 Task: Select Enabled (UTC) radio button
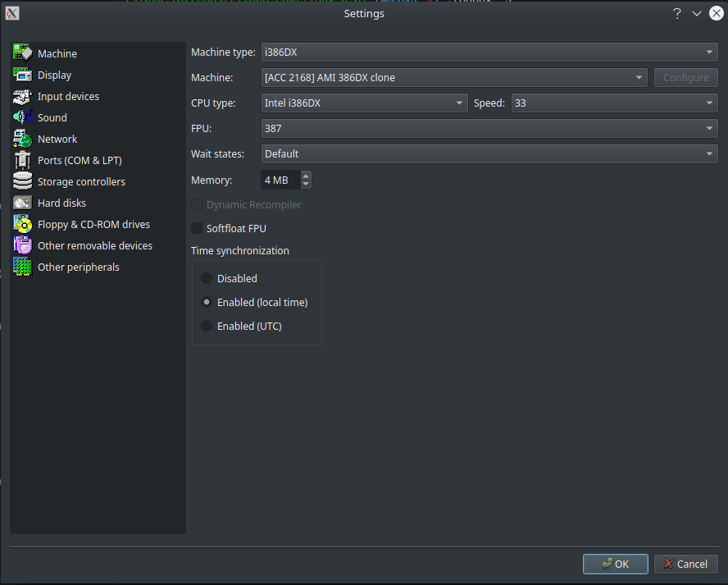(207, 327)
